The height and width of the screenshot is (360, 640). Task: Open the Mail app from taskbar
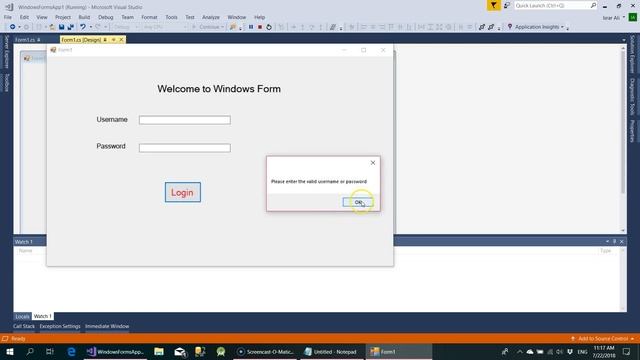click(180, 351)
